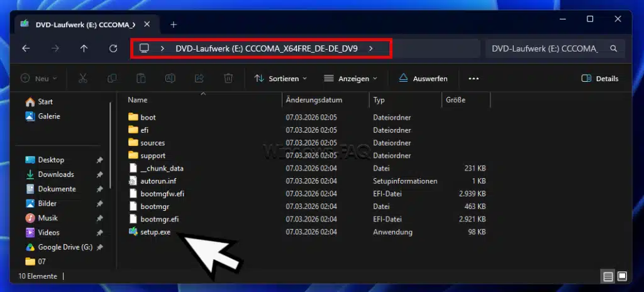Click the Cut scissors icon
The width and height of the screenshot is (644, 292).
(x=83, y=78)
